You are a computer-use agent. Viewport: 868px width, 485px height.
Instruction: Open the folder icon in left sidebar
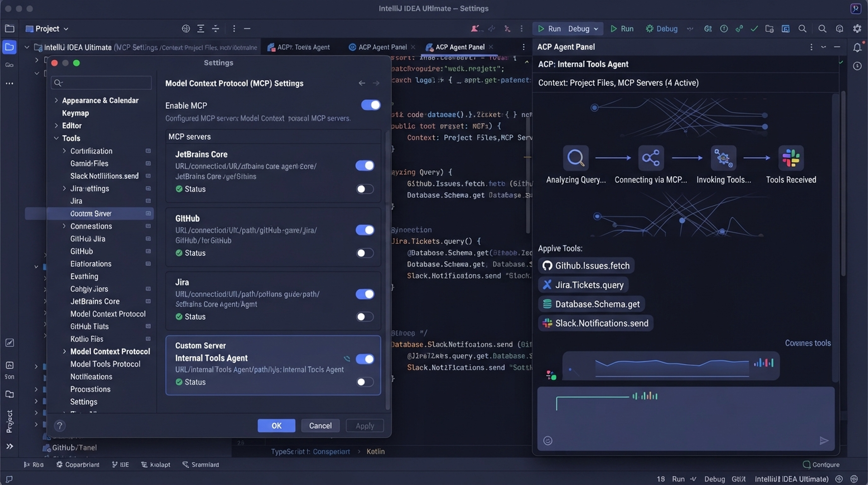coord(9,47)
